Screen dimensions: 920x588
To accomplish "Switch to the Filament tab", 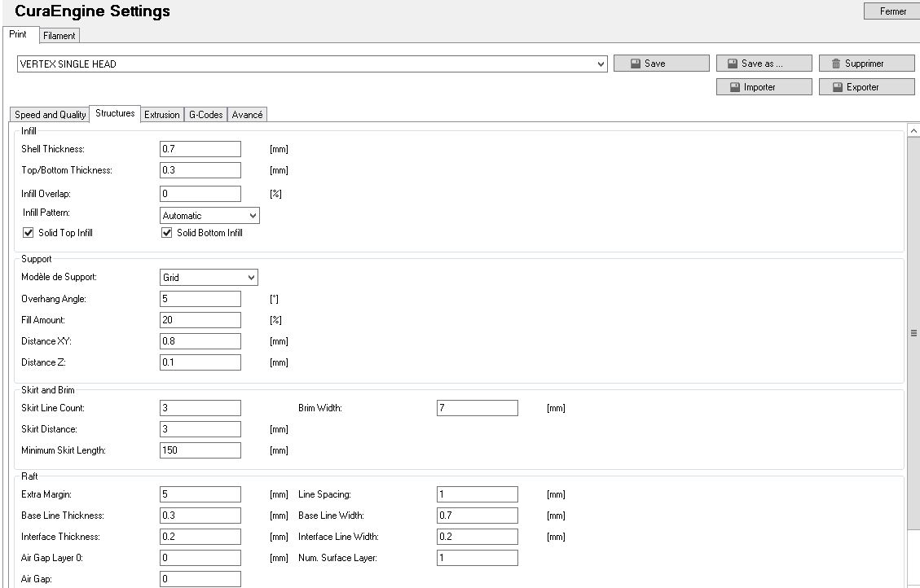I will click(59, 36).
